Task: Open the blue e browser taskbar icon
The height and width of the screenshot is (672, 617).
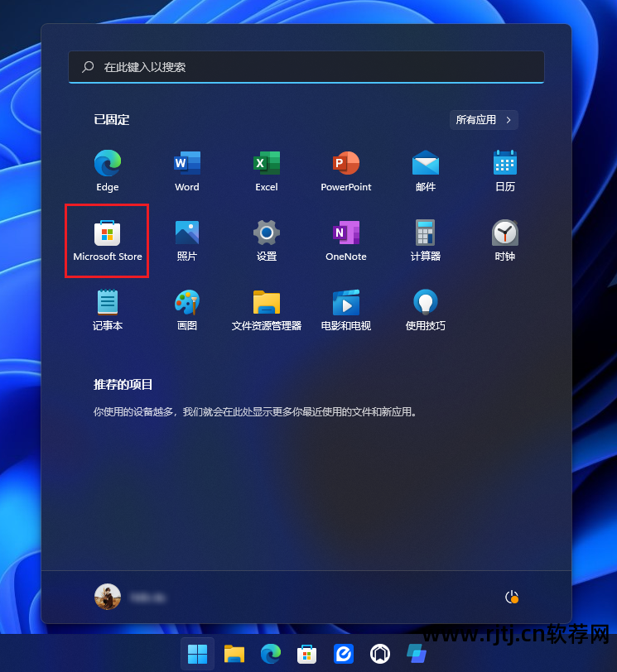Action: tap(344, 654)
